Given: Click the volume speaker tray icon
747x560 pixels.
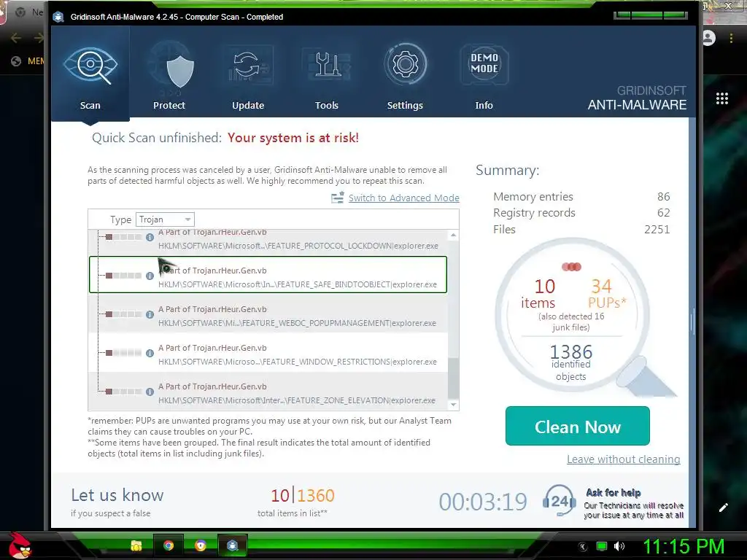Looking at the screenshot, I should pos(619,546).
